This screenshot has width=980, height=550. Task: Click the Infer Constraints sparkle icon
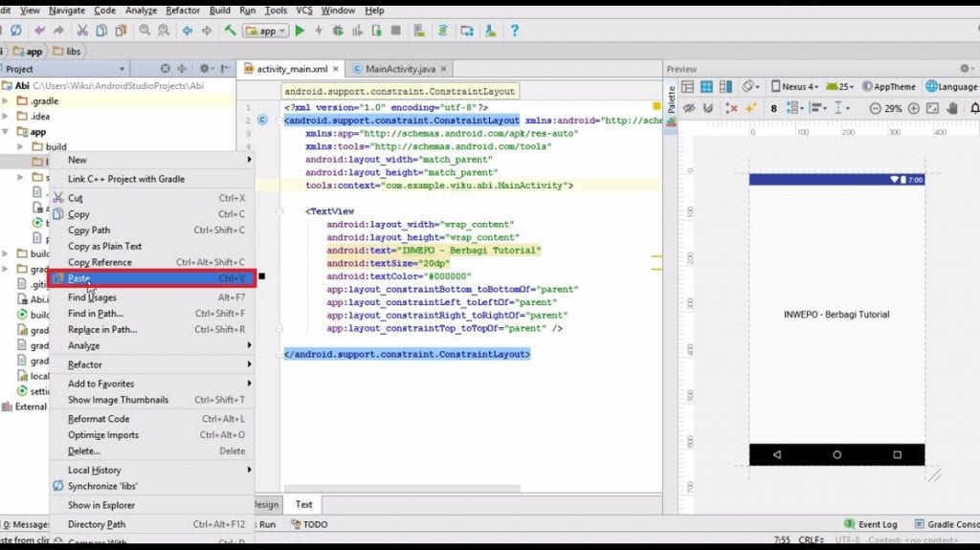(751, 108)
